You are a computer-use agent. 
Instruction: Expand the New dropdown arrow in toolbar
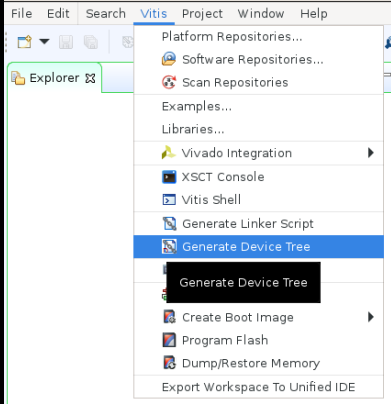click(44, 42)
